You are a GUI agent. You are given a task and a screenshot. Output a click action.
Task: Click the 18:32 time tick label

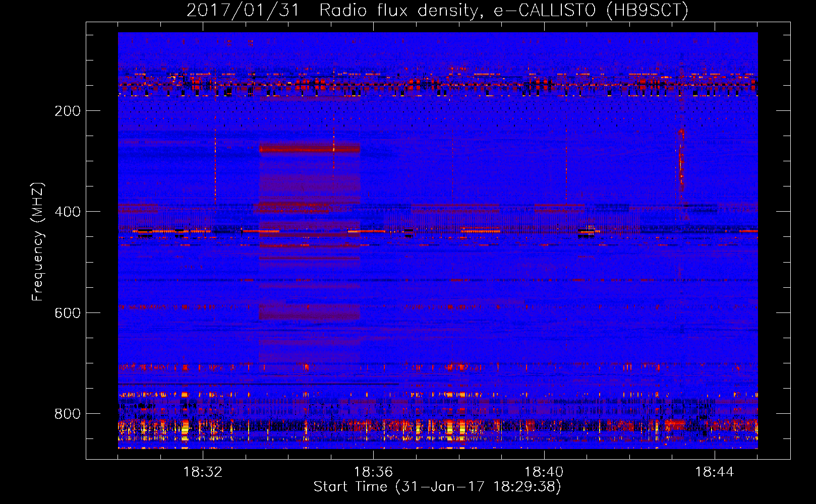pyautogui.click(x=203, y=472)
